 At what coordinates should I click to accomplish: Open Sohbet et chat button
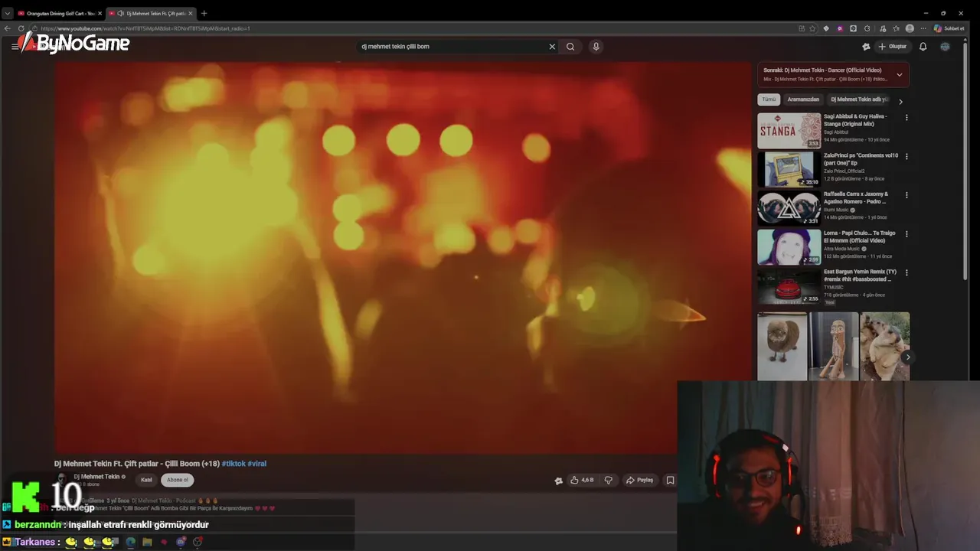click(x=949, y=28)
